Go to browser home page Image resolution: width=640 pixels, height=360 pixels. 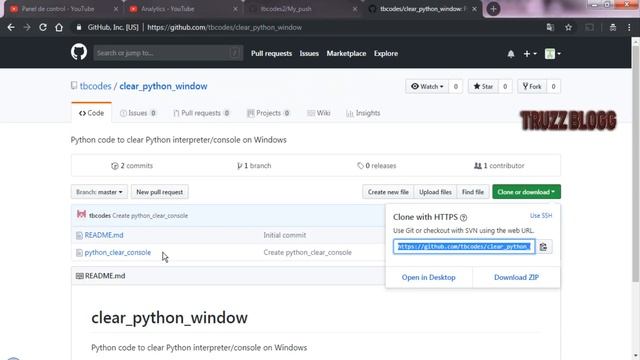click(59, 27)
